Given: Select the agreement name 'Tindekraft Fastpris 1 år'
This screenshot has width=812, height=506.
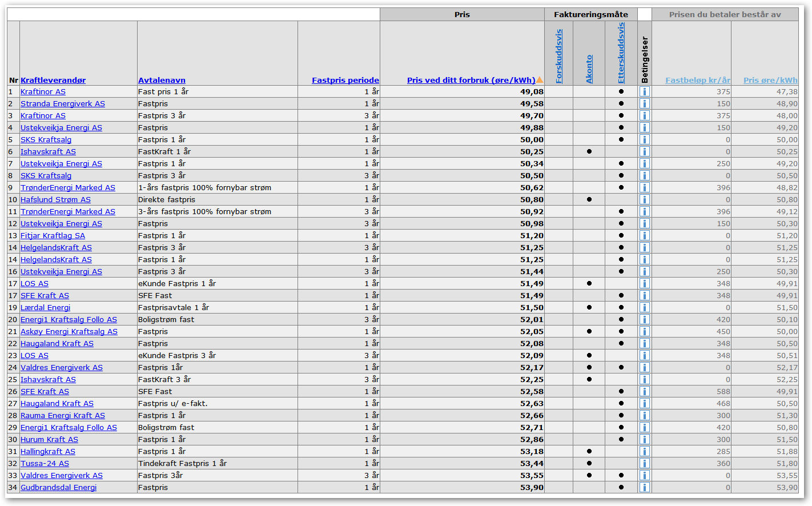Looking at the screenshot, I should pyautogui.click(x=182, y=463).
